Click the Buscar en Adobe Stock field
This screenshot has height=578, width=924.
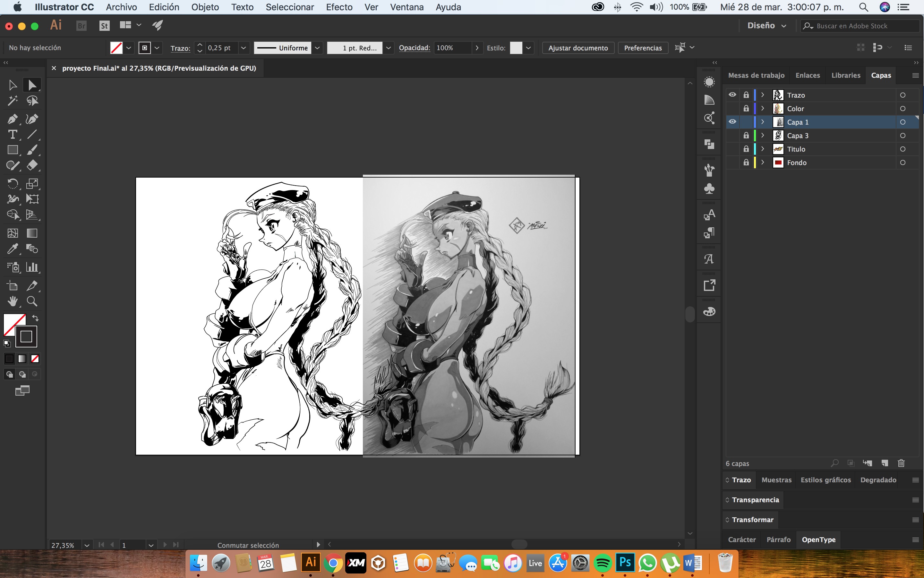860,26
